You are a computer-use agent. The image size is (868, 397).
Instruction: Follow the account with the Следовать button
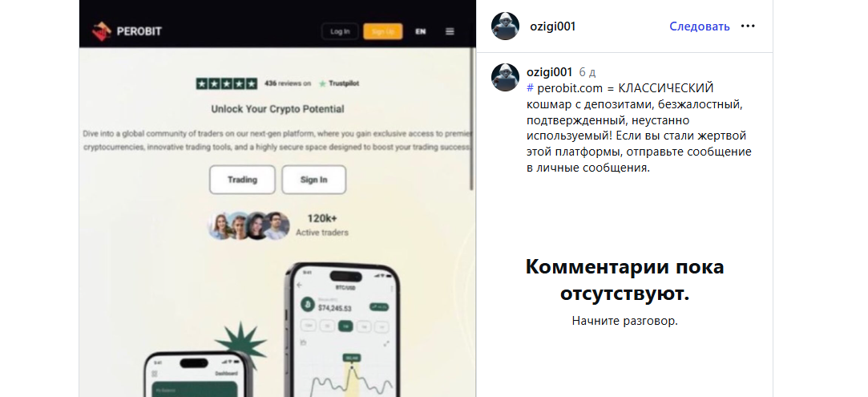point(700,26)
